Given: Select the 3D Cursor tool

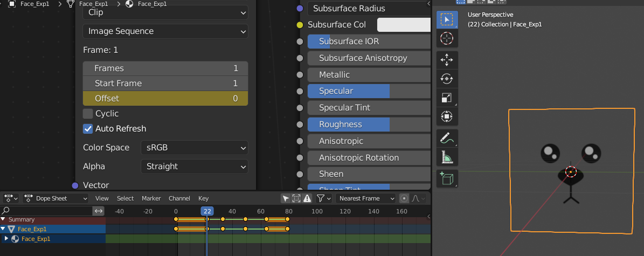Looking at the screenshot, I should pyautogui.click(x=447, y=39).
